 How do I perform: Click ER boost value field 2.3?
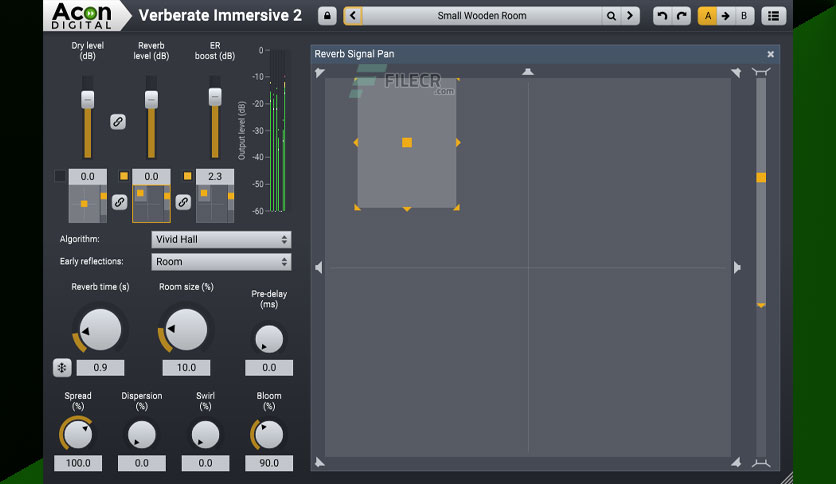point(215,176)
